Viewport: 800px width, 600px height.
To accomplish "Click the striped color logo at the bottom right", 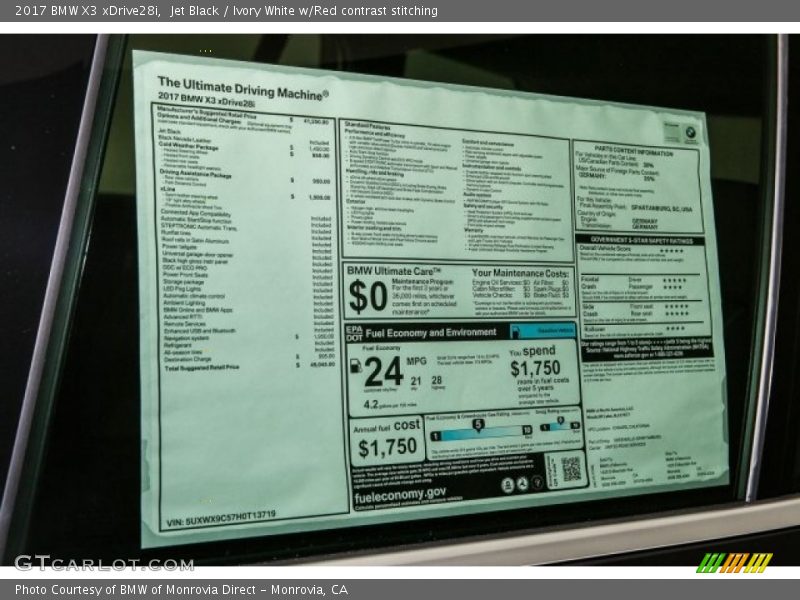I will click(x=735, y=563).
